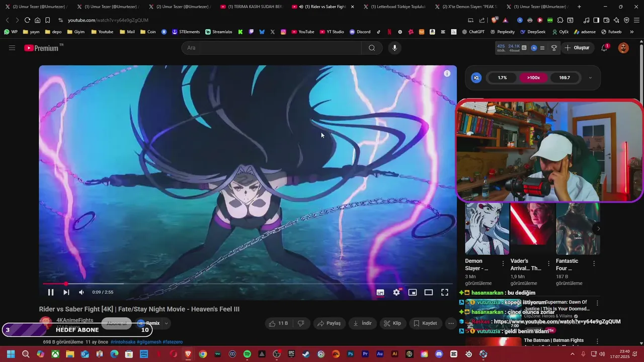Open options menu for Fantastic Four video

594,263
